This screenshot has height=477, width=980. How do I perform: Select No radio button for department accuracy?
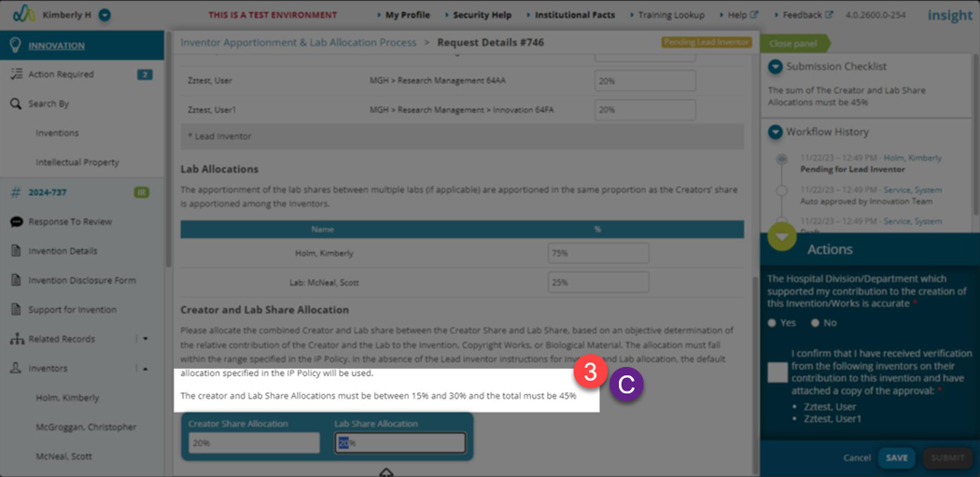(x=815, y=323)
